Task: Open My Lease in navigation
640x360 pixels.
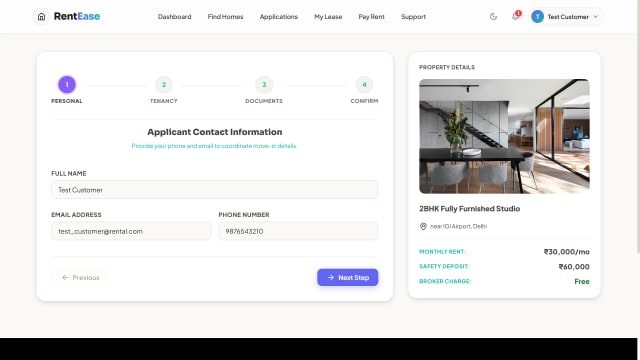Action: [x=328, y=17]
